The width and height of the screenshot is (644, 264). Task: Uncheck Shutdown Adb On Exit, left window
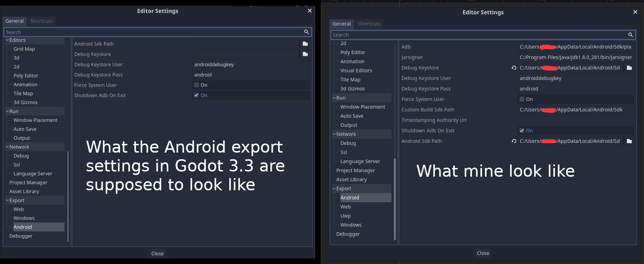pos(196,95)
